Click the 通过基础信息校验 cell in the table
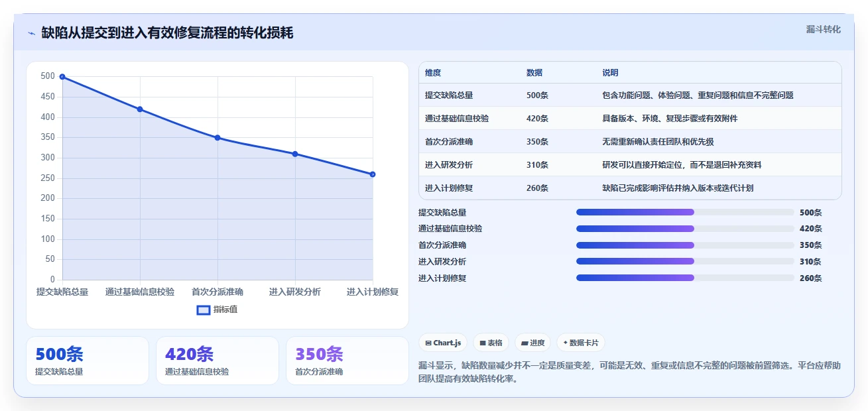 tap(457, 119)
